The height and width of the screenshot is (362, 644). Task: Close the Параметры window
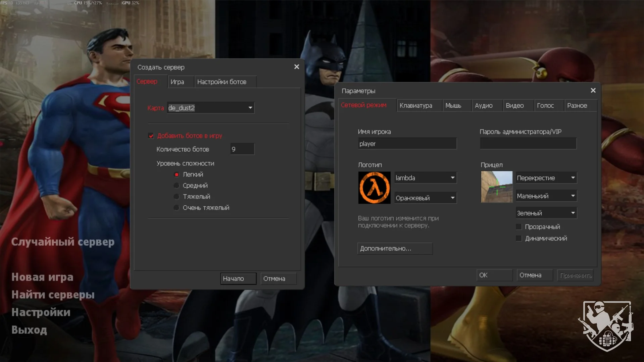[593, 91]
